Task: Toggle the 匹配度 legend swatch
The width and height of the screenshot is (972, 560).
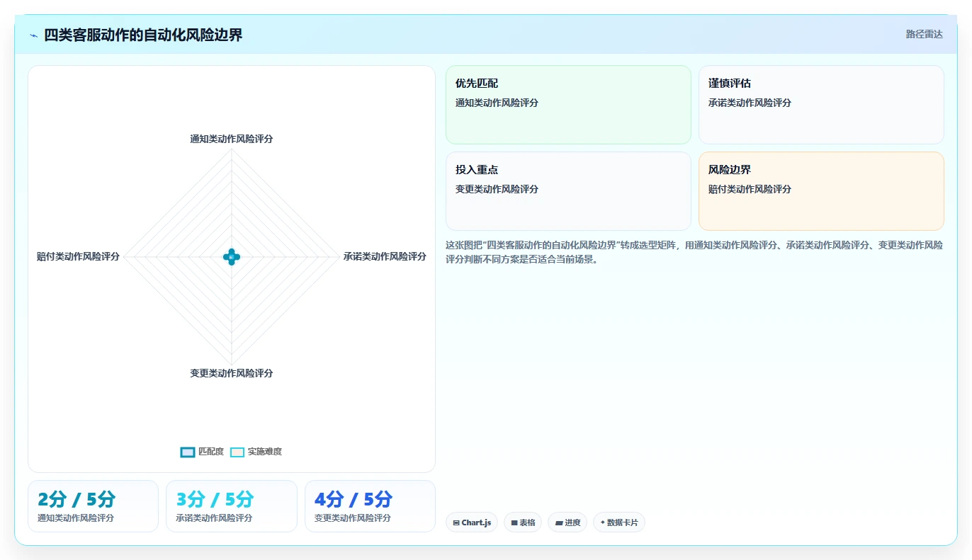Action: click(188, 452)
